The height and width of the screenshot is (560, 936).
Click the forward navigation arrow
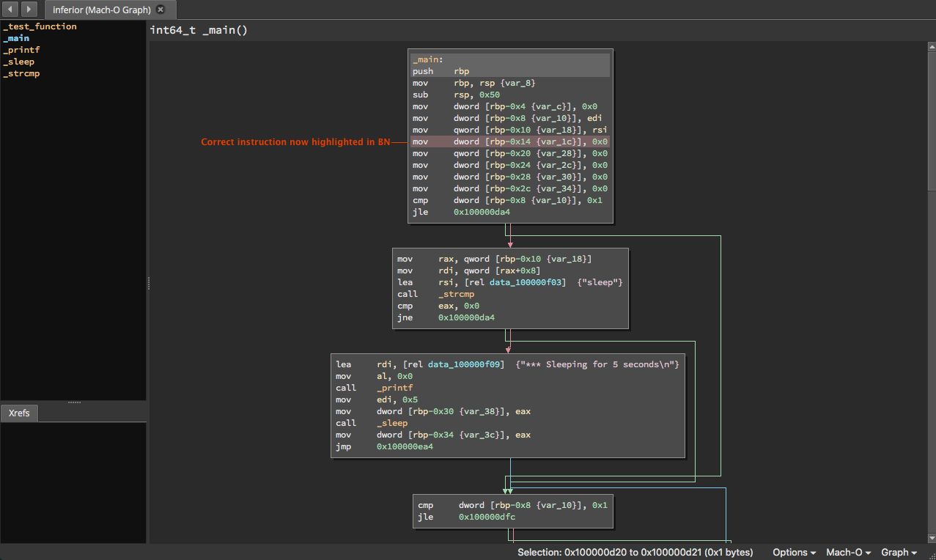pyautogui.click(x=29, y=9)
